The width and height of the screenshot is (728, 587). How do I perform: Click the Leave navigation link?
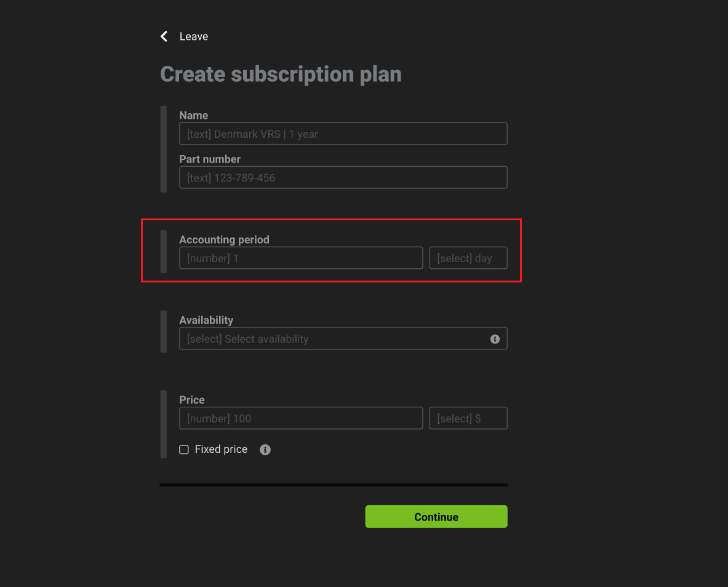[194, 36]
